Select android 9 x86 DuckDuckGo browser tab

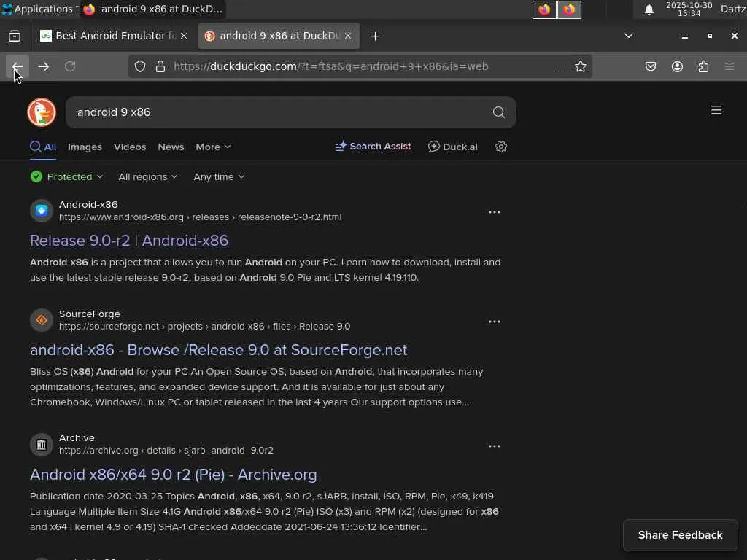click(x=279, y=36)
